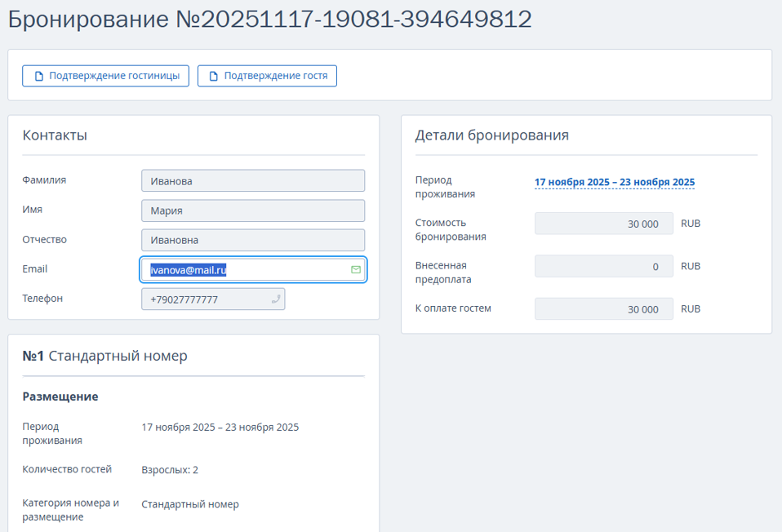Select the К оплате гостем value field
Image resolution: width=782 pixels, height=532 pixels.
(x=604, y=309)
